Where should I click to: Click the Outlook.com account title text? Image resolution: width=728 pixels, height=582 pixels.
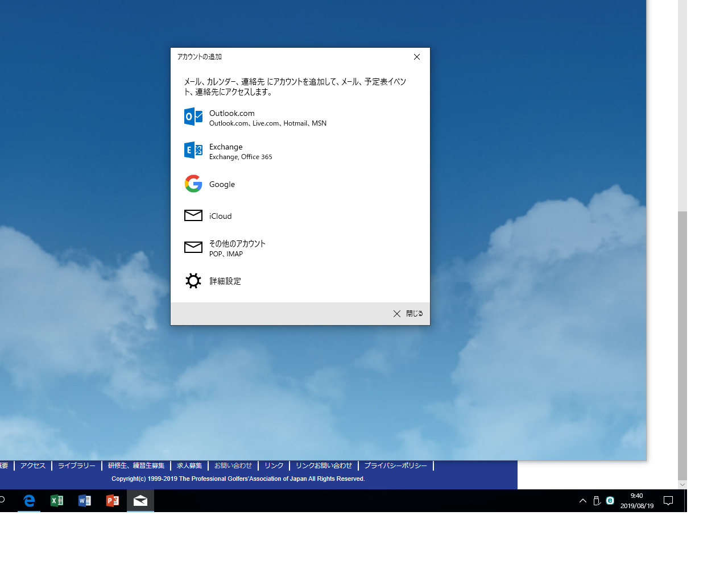(x=232, y=113)
